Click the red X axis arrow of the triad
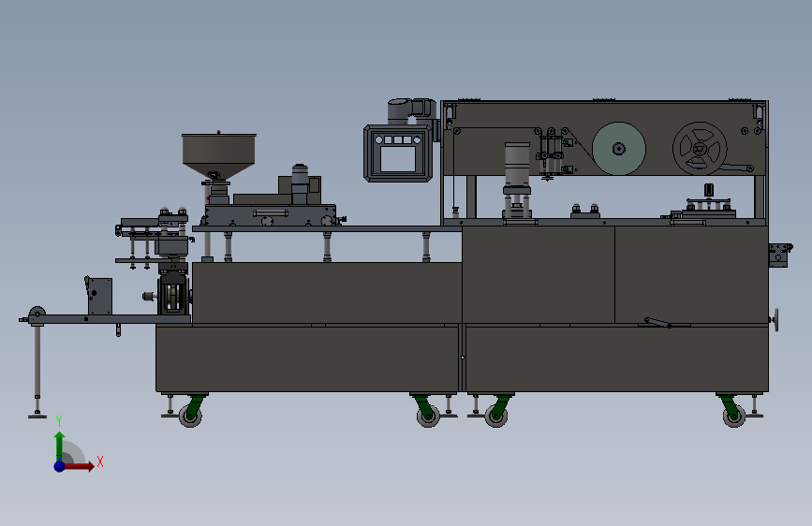Image resolution: width=812 pixels, height=526 pixels. point(81,466)
